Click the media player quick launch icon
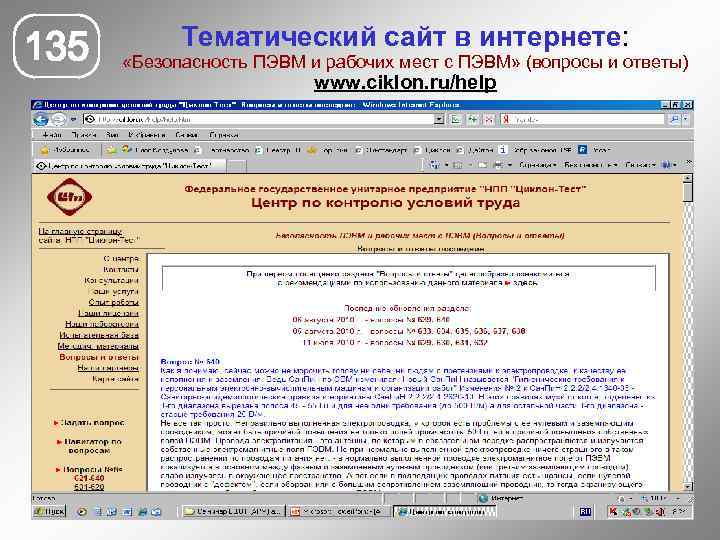 click(x=82, y=512)
